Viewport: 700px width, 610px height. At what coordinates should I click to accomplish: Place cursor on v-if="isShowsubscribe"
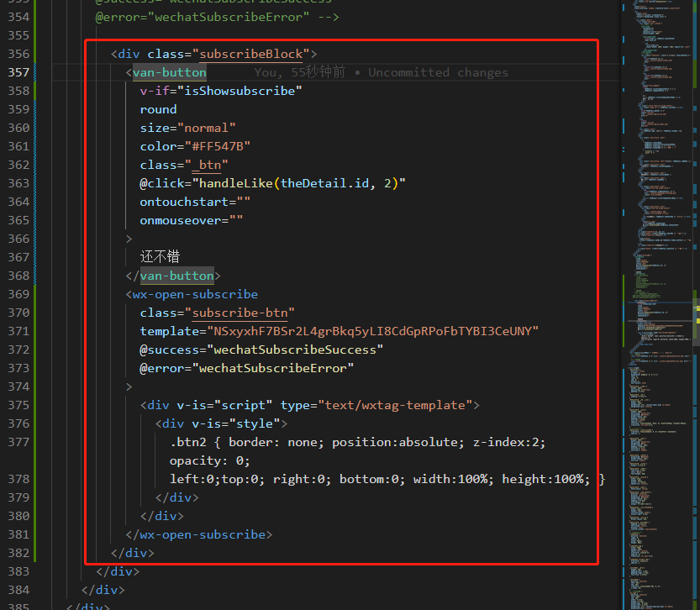[x=221, y=91]
